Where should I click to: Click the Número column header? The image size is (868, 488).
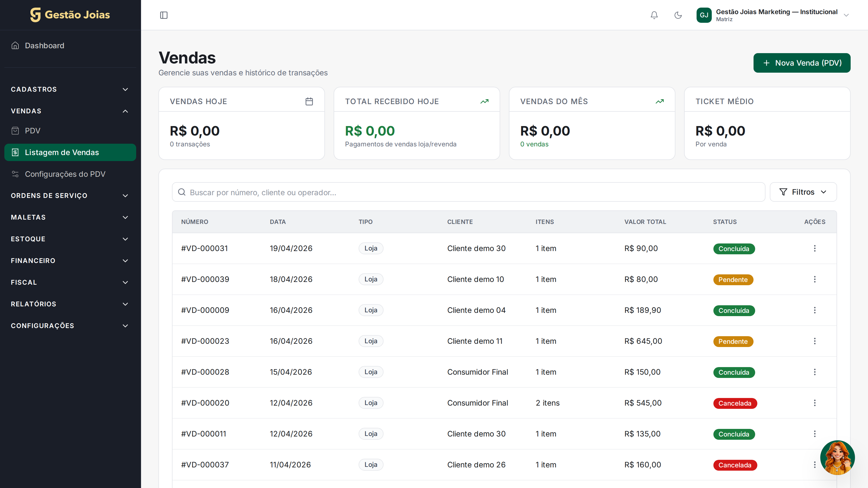tap(195, 221)
